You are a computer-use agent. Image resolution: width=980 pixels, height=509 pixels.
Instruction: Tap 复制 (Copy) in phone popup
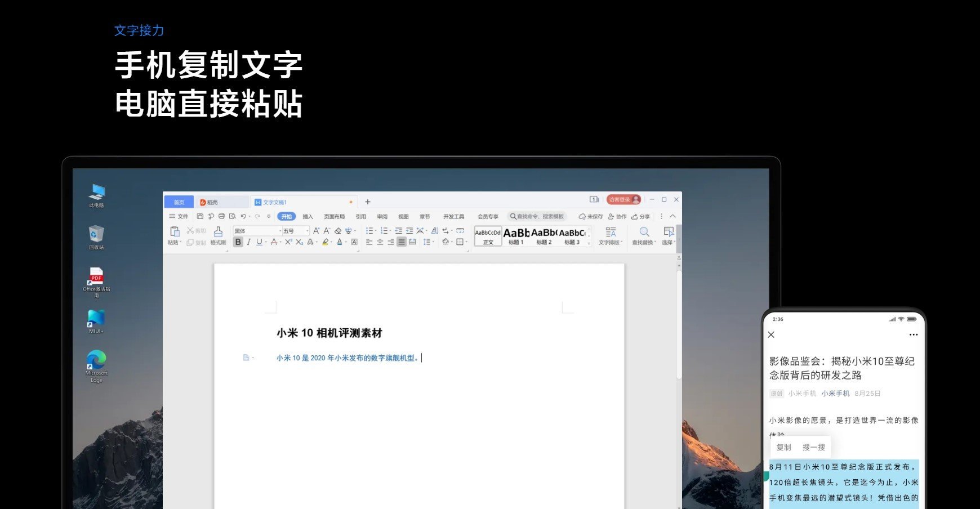783,447
